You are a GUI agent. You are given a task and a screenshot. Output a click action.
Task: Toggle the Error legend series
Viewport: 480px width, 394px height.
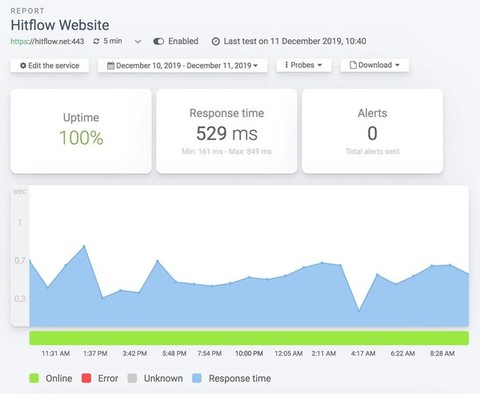pyautogui.click(x=86, y=378)
